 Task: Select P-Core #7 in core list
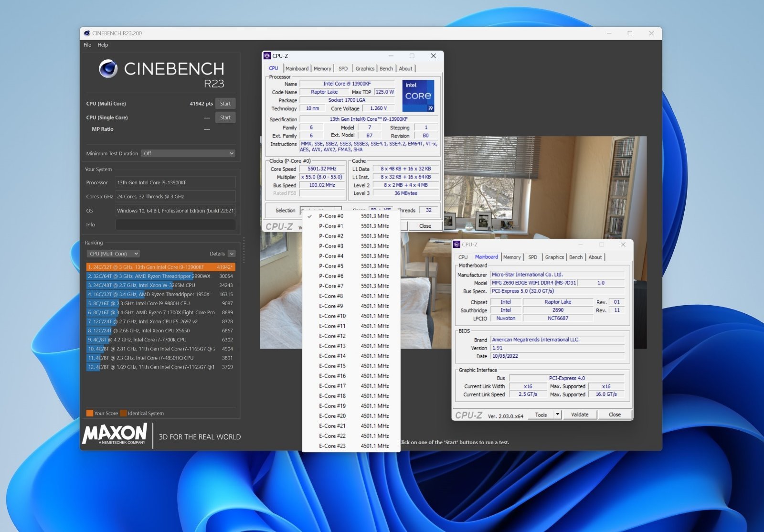pyautogui.click(x=351, y=286)
